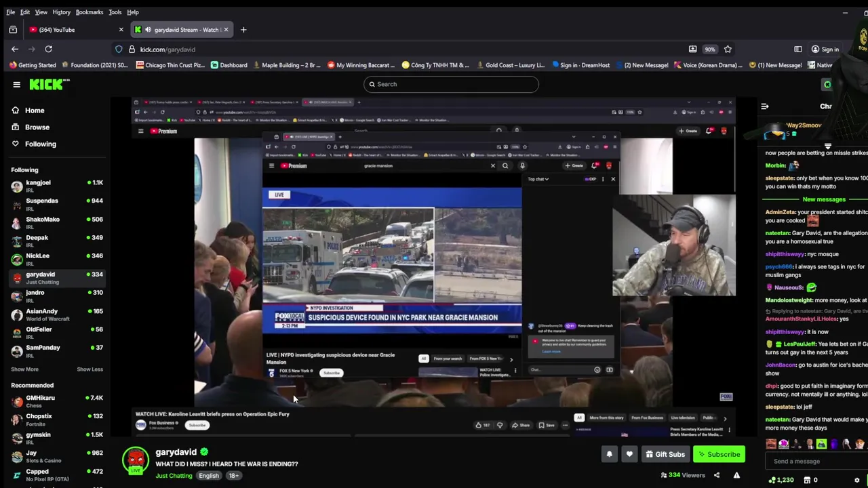Open the 90% zoom level indicator

pyautogui.click(x=709, y=49)
